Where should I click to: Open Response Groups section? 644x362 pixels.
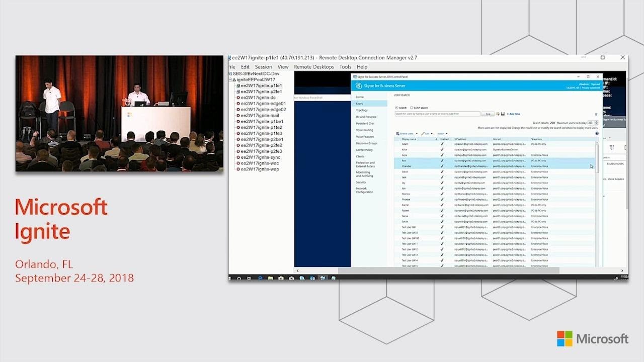pos(367,143)
